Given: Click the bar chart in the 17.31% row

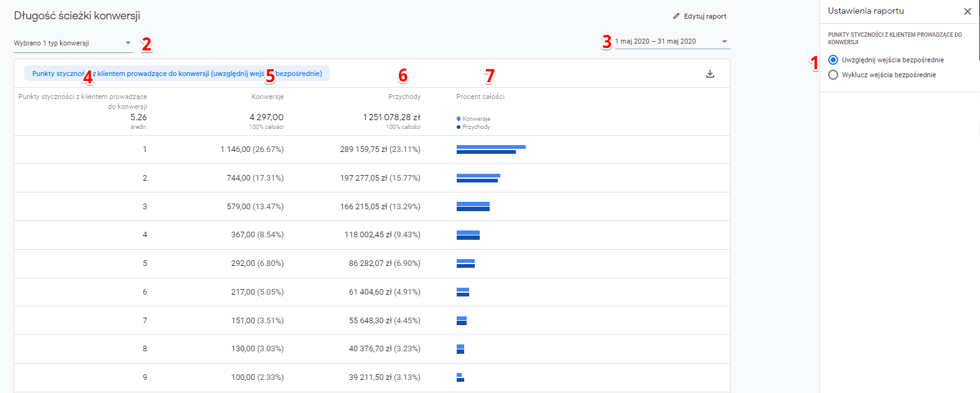Looking at the screenshot, I should click(x=478, y=178).
